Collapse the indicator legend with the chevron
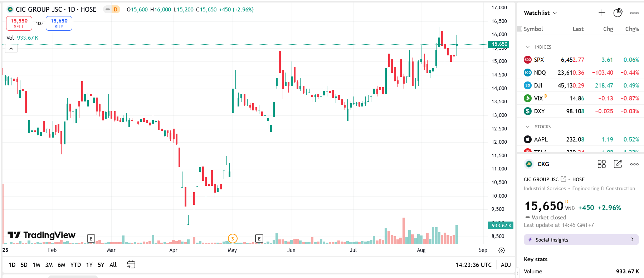644x278 pixels. coord(11,49)
